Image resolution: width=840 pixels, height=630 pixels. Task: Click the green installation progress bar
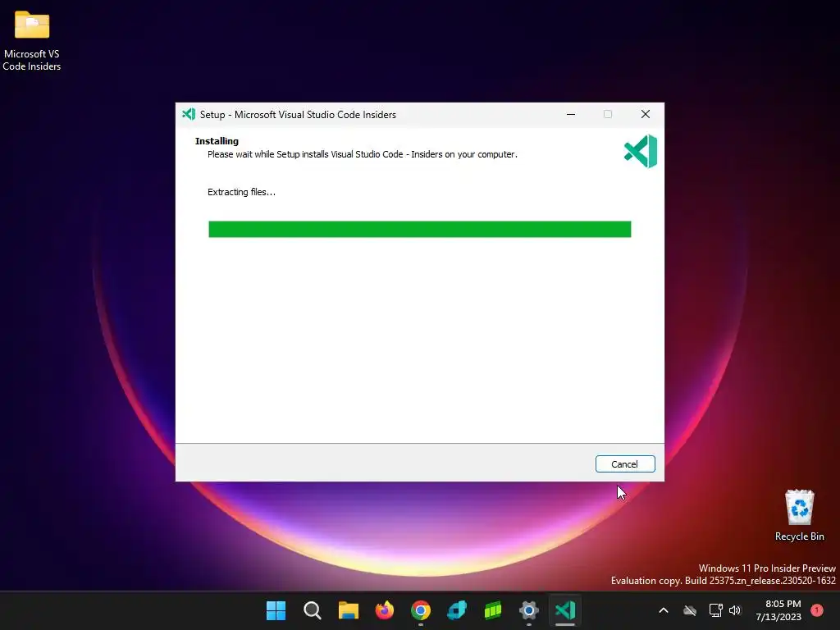pyautogui.click(x=419, y=230)
